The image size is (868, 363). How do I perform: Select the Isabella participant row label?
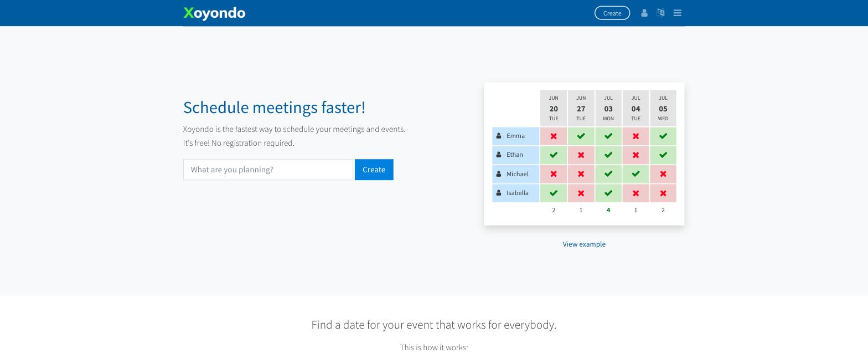click(x=515, y=193)
